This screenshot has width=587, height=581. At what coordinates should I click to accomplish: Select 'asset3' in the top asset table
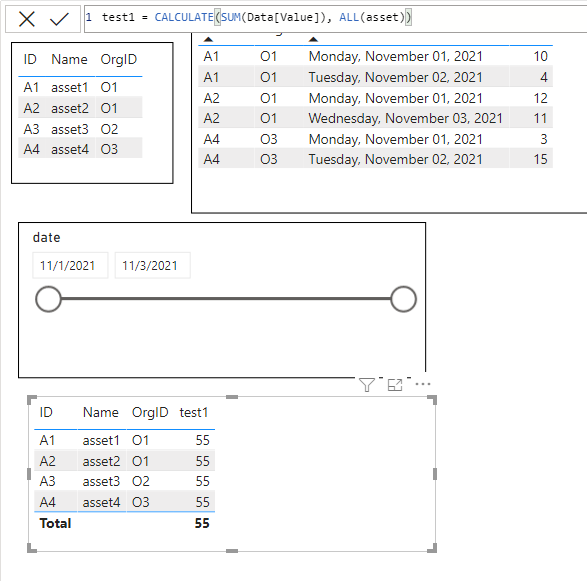[70, 129]
